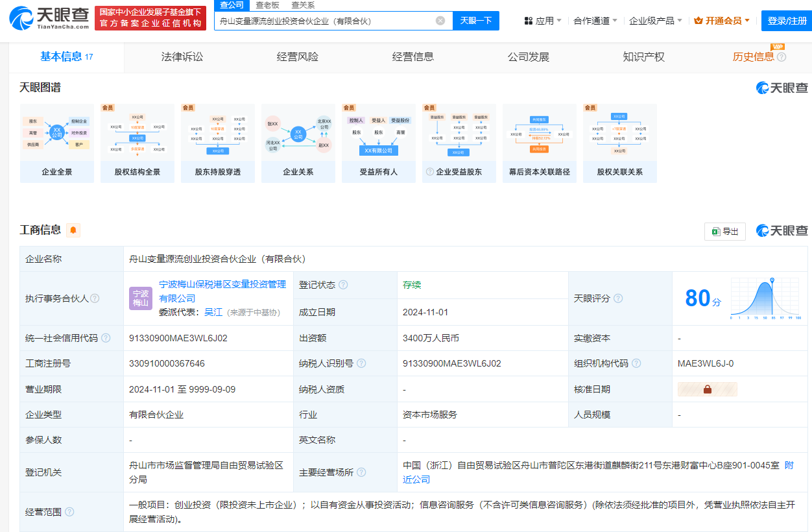Click the company name search input field
The image size is (812, 532).
click(324, 21)
